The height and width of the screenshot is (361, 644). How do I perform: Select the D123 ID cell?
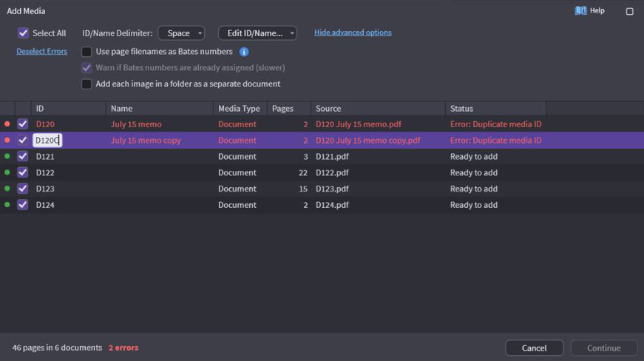(x=45, y=189)
